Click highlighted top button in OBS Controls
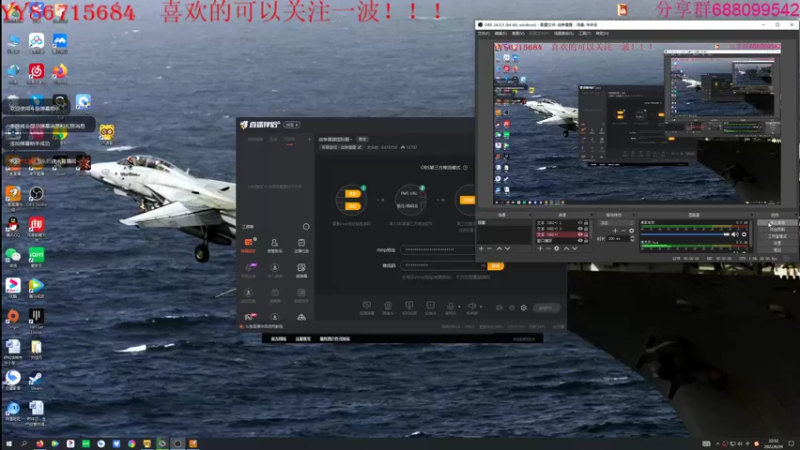The height and width of the screenshot is (450, 800). click(777, 223)
